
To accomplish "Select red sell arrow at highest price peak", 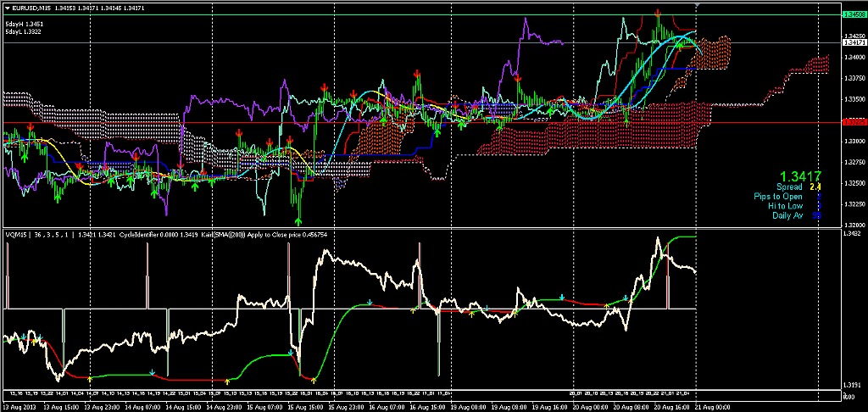I will (658, 15).
